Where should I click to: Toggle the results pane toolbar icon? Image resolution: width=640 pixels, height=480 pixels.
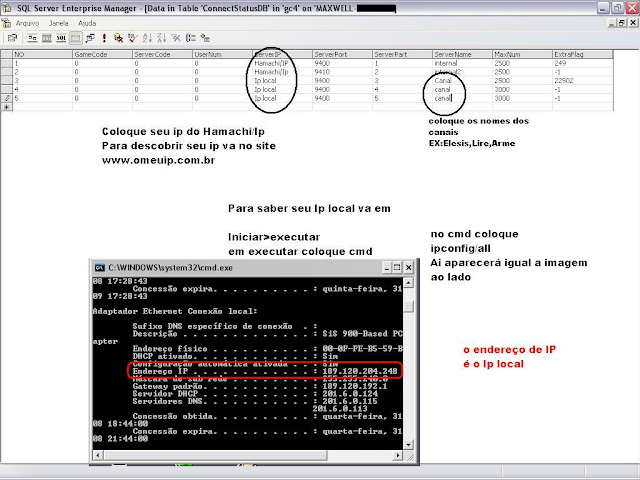[74, 38]
